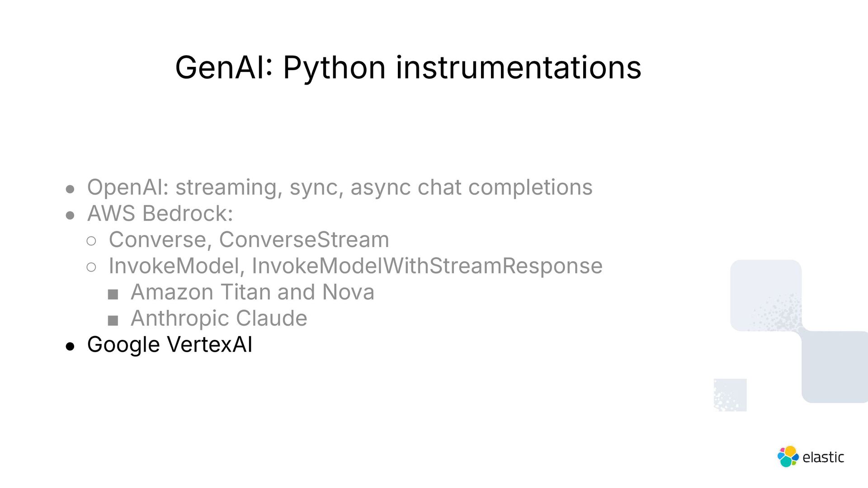This screenshot has width=868, height=488.
Task: Click the 'Converse, ConverseStream' sub-bullet
Action: (249, 239)
